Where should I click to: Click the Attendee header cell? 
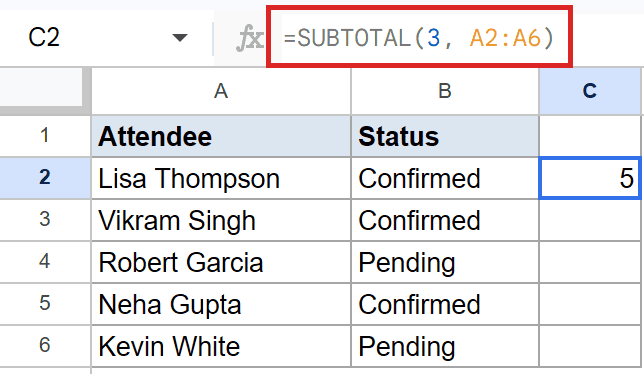coord(221,136)
